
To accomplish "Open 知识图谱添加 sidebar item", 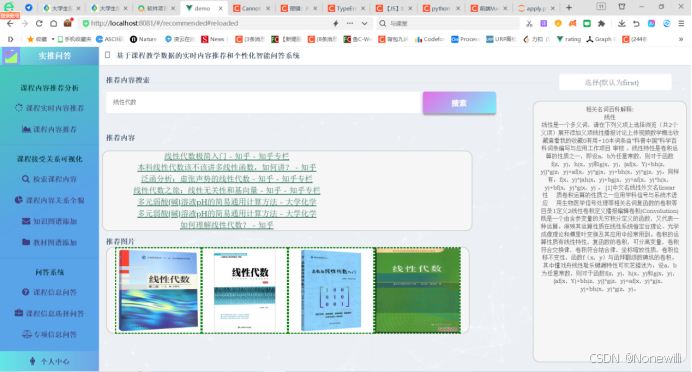I will point(49,221).
